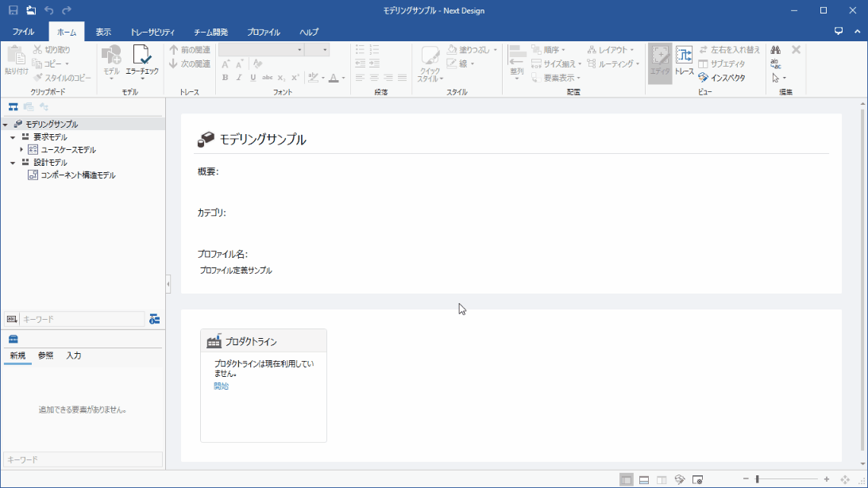Open the インスペクタ panel
Viewport: 868px width, 488px height.
[722, 78]
